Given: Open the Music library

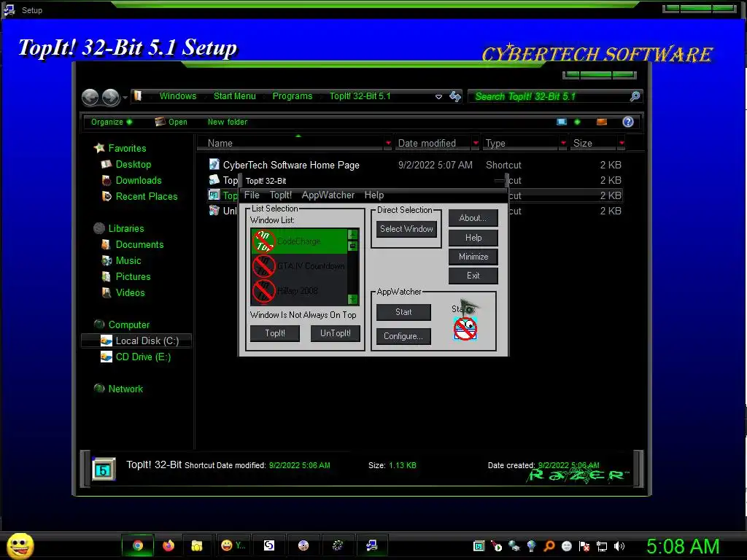Looking at the screenshot, I should click(x=128, y=260).
